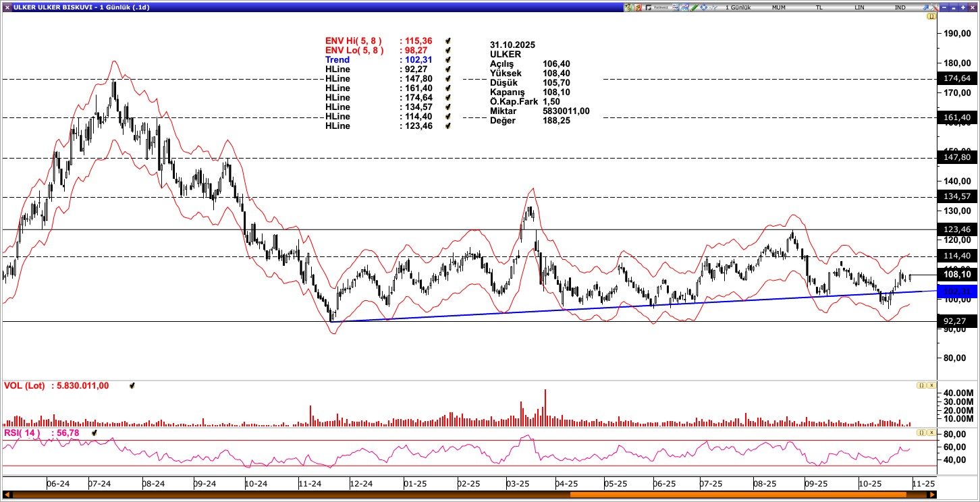The image size is (980, 502).
Task: Click the yellow bracket icon above price axis
Action: 931,16
